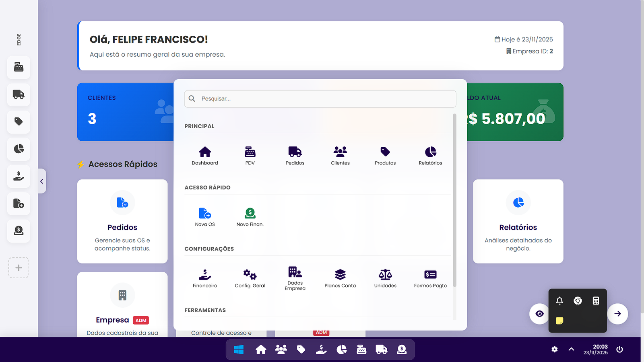The width and height of the screenshot is (644, 362).
Task: Click the round arrow-right button
Action: coord(617,314)
